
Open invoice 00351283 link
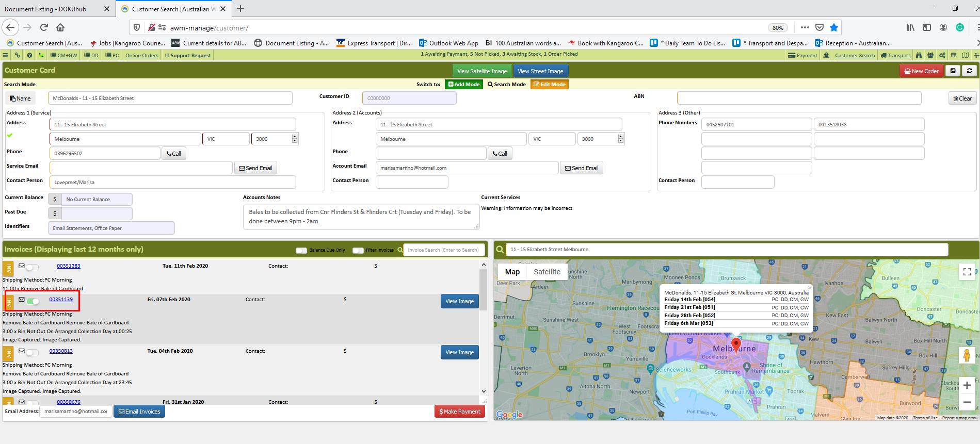click(69, 266)
